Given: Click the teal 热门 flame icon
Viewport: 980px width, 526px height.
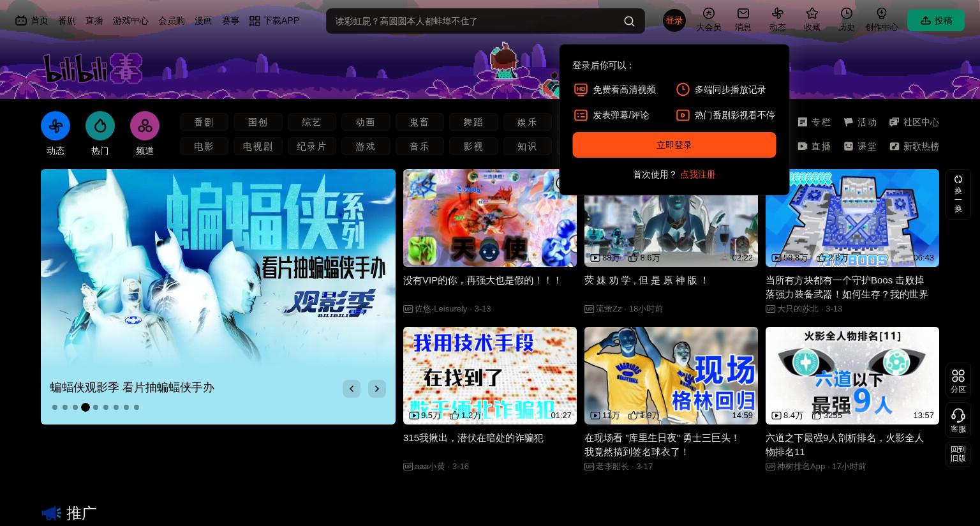Looking at the screenshot, I should (100, 126).
